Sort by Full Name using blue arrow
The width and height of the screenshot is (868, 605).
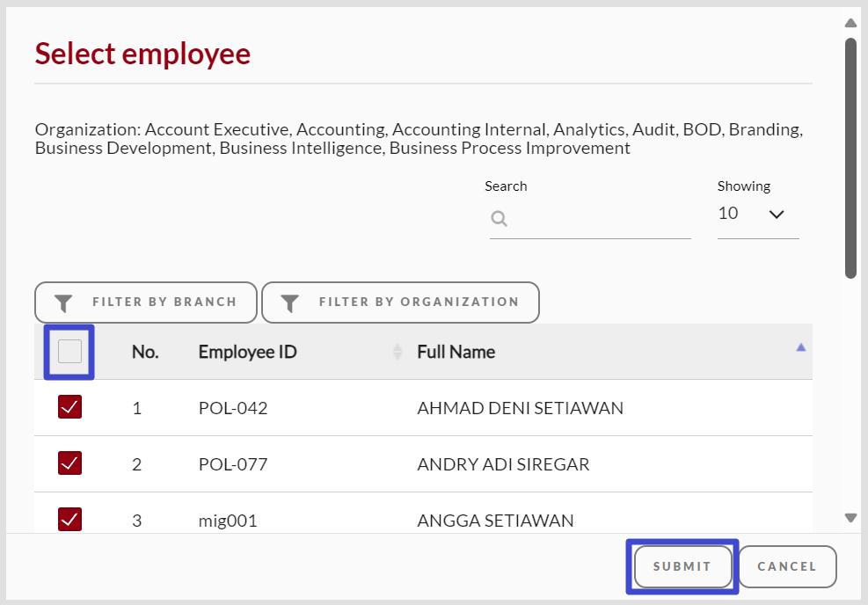800,347
